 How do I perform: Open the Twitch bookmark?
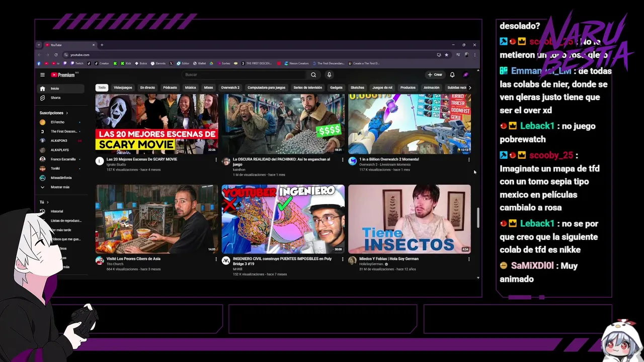click(77, 63)
